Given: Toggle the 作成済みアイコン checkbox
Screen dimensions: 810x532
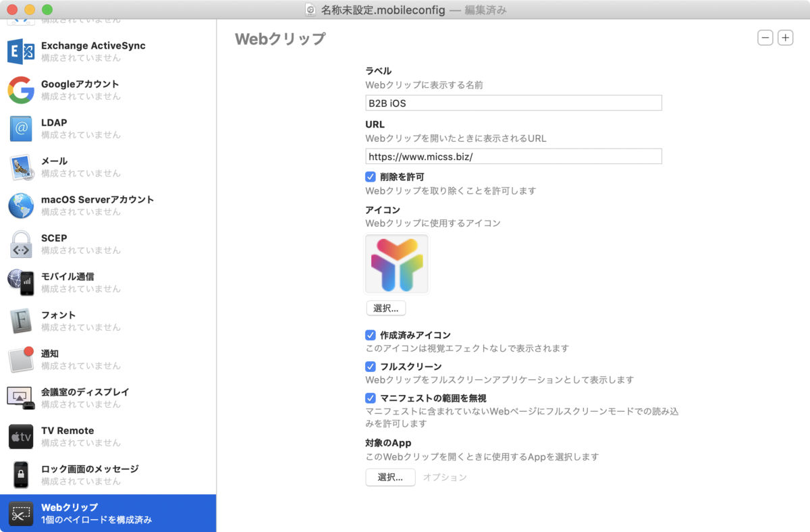Looking at the screenshot, I should pos(371,335).
